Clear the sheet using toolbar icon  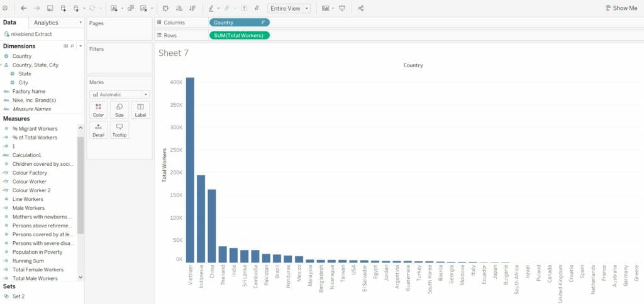[143, 8]
